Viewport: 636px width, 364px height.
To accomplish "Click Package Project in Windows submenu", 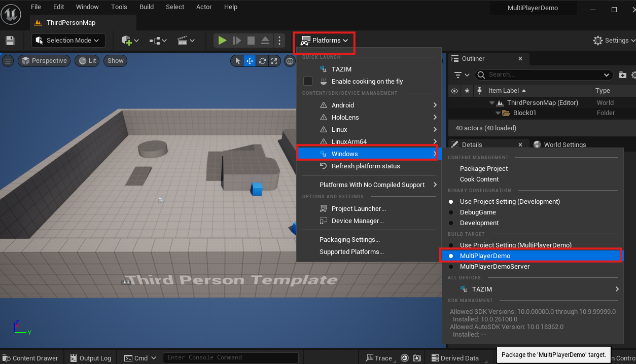I will (483, 169).
